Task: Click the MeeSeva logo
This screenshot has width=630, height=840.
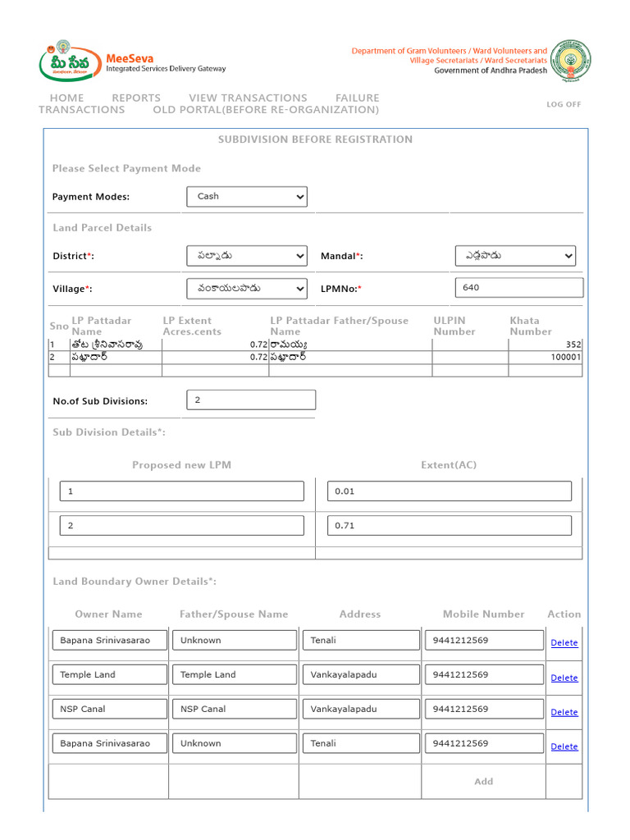Action: 70,61
